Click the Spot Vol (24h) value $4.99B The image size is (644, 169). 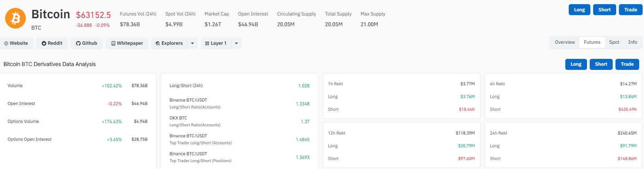174,24
